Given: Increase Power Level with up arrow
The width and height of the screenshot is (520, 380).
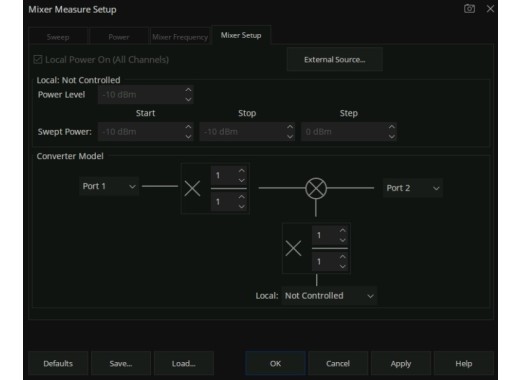Looking at the screenshot, I should coord(188,90).
